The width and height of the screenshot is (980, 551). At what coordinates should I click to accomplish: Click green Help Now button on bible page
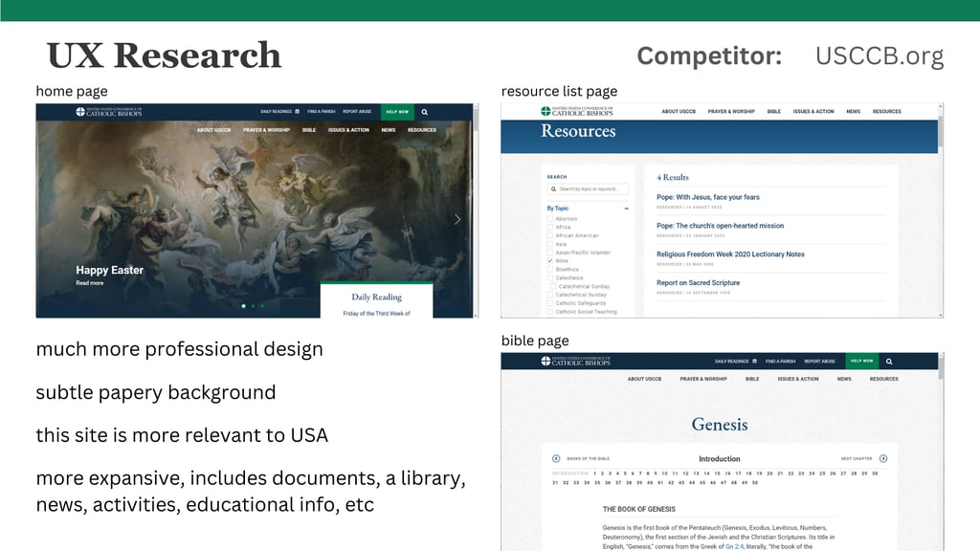tap(862, 361)
